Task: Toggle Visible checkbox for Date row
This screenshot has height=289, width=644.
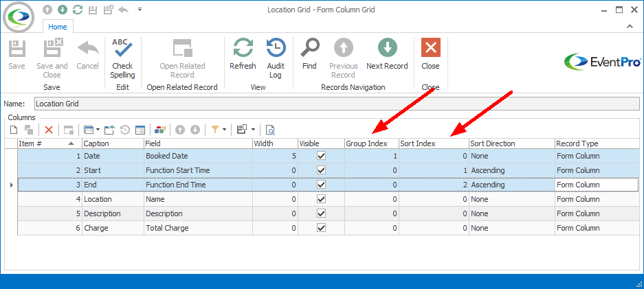Action: click(321, 157)
